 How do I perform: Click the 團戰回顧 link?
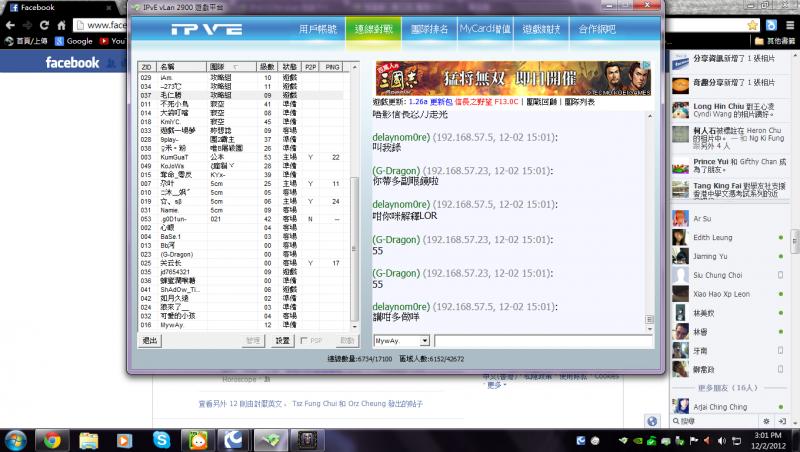pos(542,102)
